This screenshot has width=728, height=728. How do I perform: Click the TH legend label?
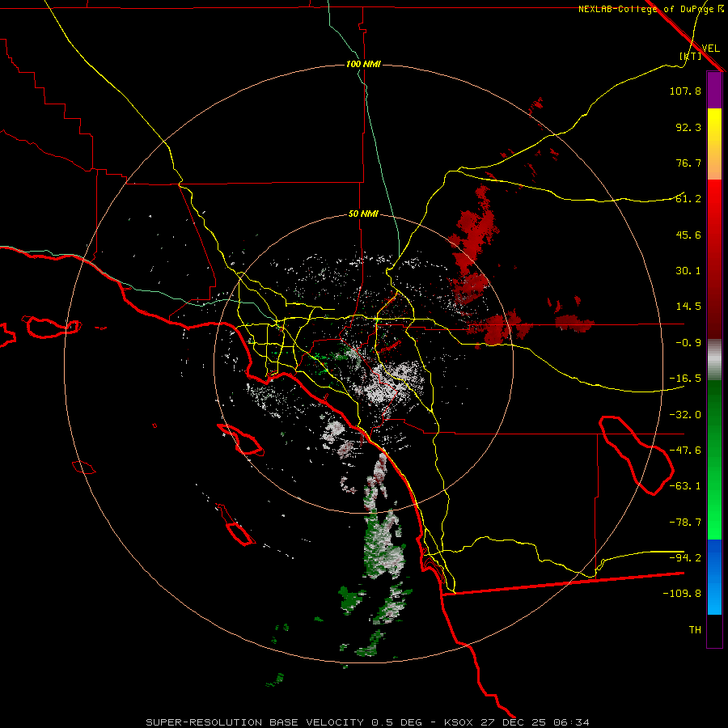point(695,630)
